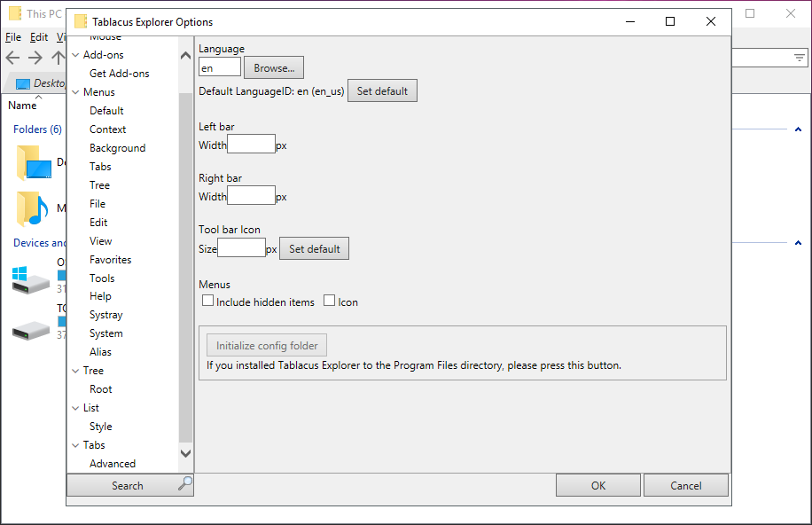
Task: Select Systray menu settings
Action: [106, 315]
